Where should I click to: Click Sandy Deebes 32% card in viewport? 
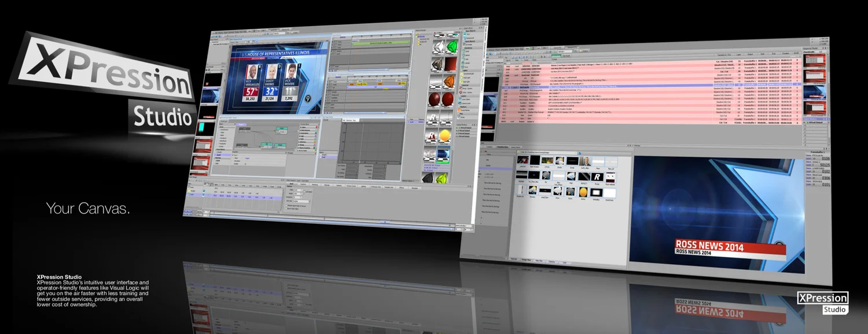click(x=271, y=83)
